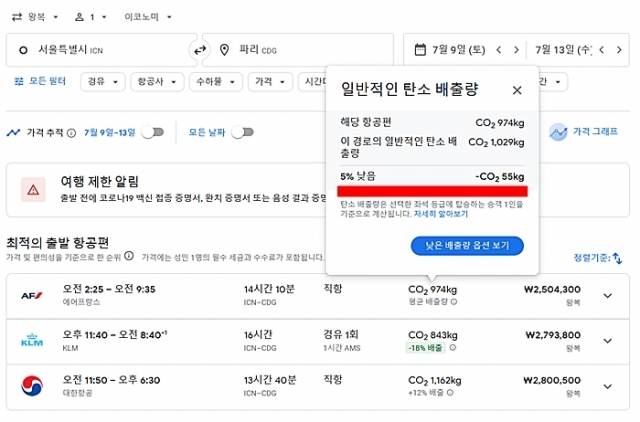This screenshot has width=640, height=422.
Task: Click info icon beside 평균 배출량
Action: click(x=454, y=302)
